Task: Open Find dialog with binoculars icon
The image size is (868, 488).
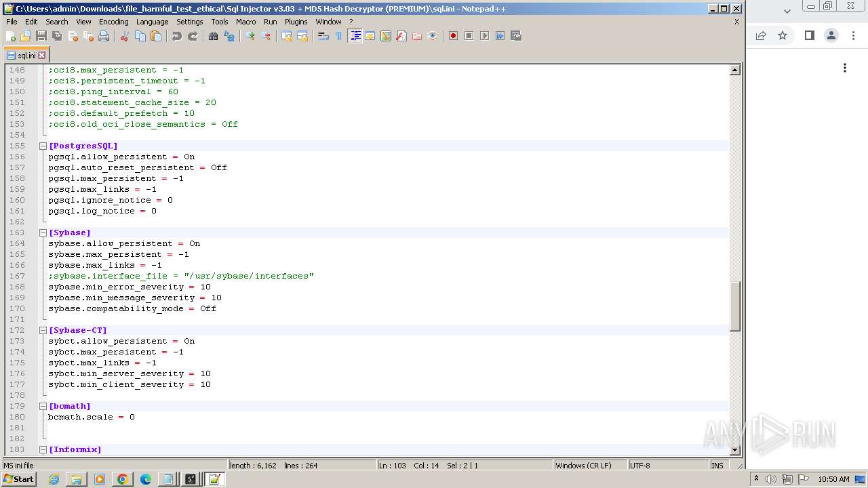Action: click(x=214, y=36)
